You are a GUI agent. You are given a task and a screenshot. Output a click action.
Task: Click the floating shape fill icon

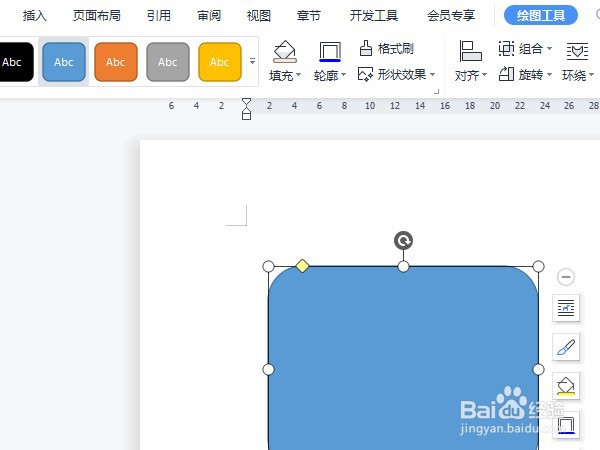tap(566, 386)
